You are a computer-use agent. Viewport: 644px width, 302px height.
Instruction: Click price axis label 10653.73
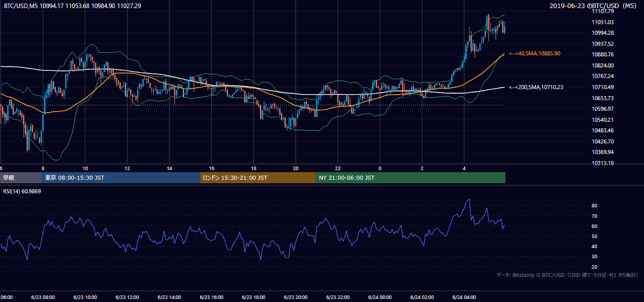pos(603,98)
